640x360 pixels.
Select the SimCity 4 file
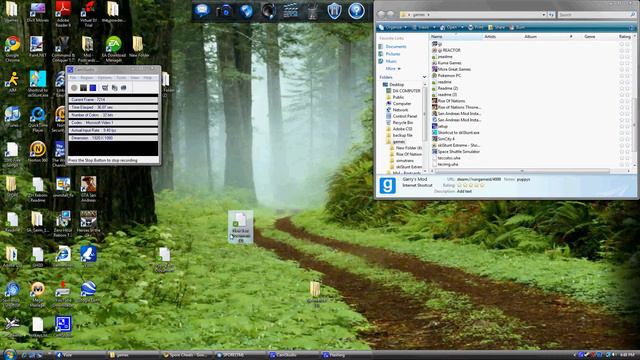click(446, 139)
